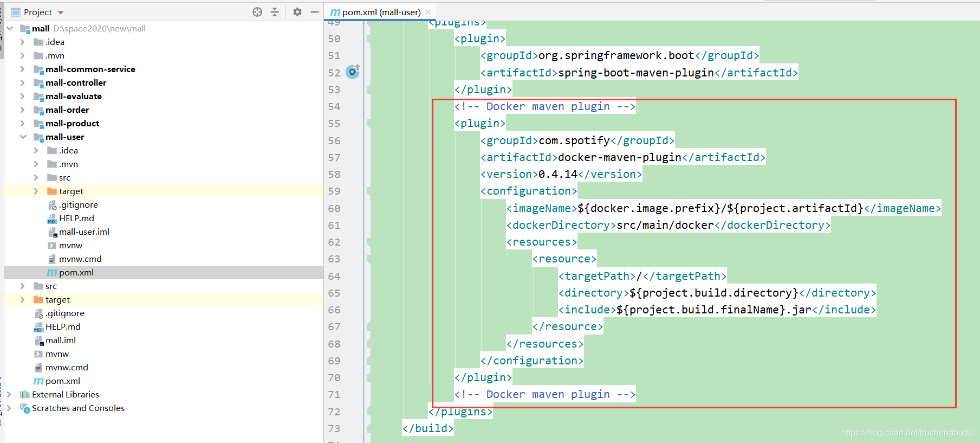Click the closing build tag on line 73
Screen dimensions: 980x443
pyautogui.click(x=428, y=428)
